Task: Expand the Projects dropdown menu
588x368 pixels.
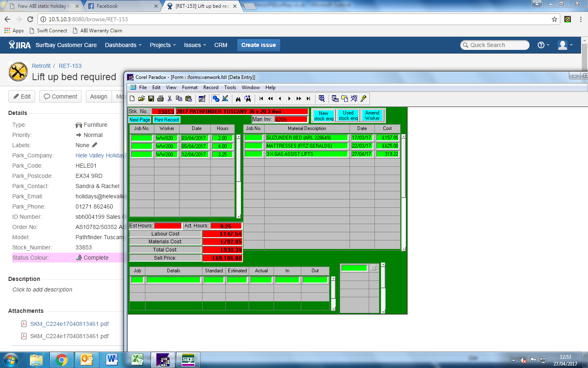Action: coord(163,45)
